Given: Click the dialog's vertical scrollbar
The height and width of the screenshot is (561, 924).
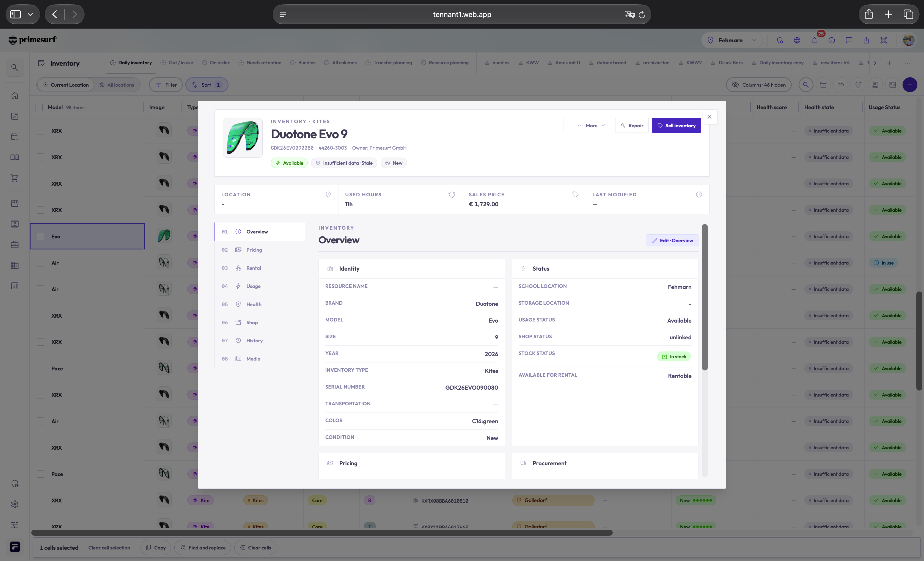Looking at the screenshot, I should (x=705, y=297).
